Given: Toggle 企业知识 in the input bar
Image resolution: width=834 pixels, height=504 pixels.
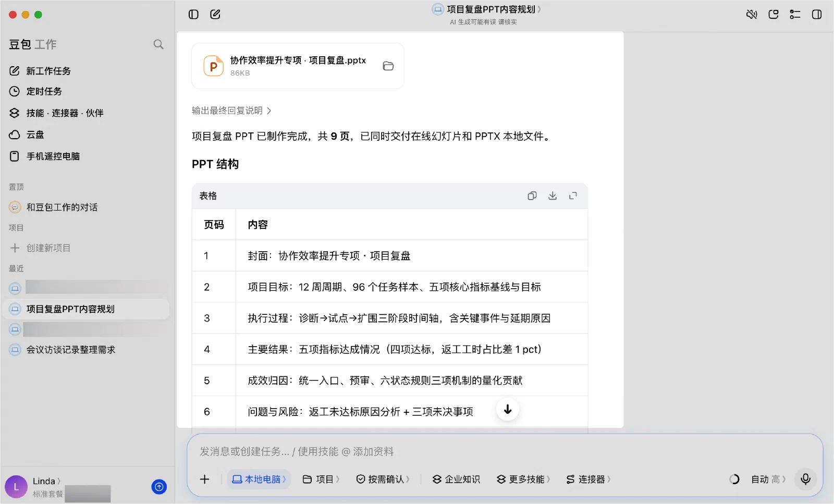Looking at the screenshot, I should click(x=456, y=479).
